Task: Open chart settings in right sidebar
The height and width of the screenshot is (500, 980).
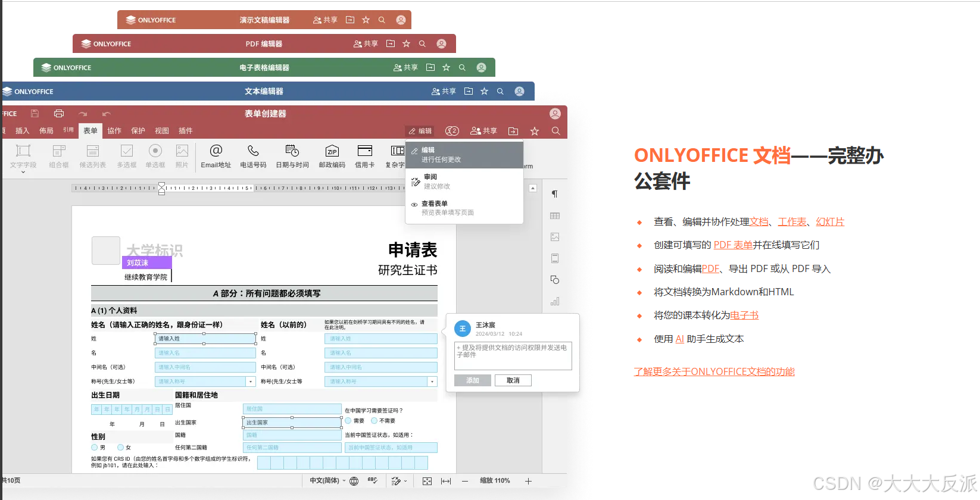Action: pyautogui.click(x=555, y=301)
